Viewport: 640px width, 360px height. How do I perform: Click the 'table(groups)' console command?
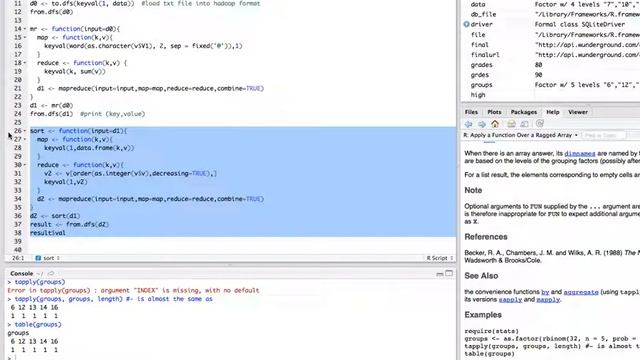38,324
